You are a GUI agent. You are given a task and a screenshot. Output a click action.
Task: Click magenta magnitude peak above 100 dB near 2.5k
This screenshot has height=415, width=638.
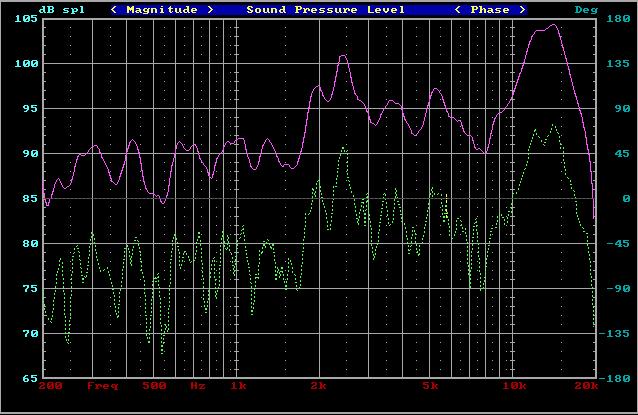tap(343, 55)
